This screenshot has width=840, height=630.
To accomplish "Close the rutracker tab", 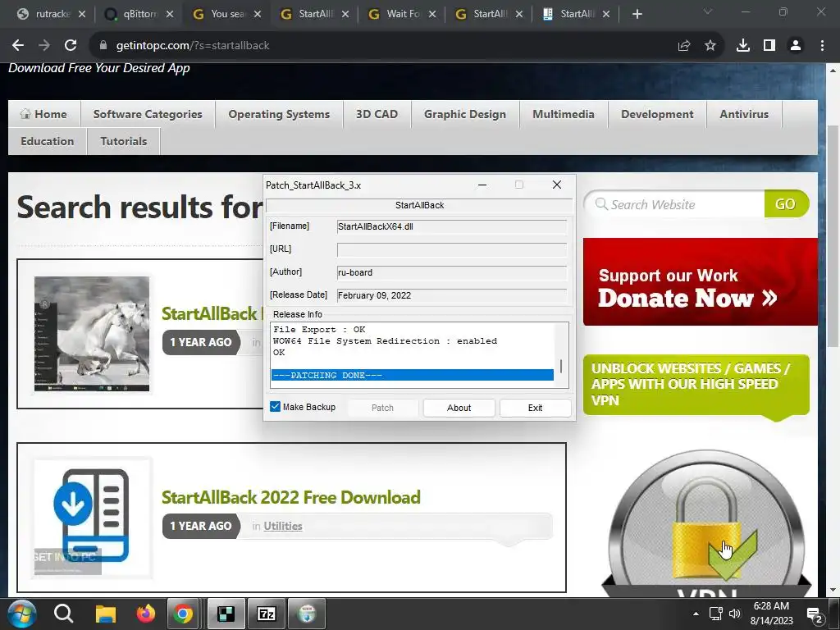I will point(81,14).
